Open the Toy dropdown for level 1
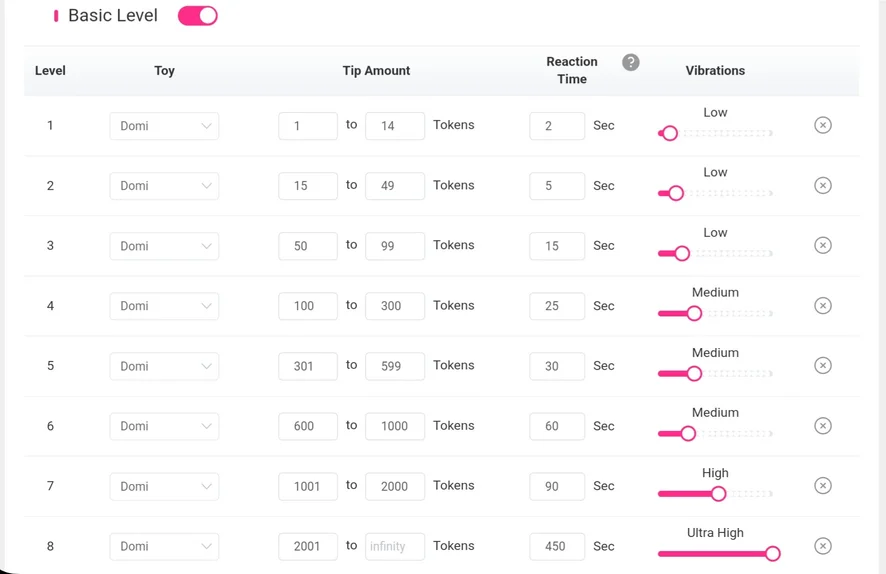Viewport: 886px width, 574px height. pos(164,126)
